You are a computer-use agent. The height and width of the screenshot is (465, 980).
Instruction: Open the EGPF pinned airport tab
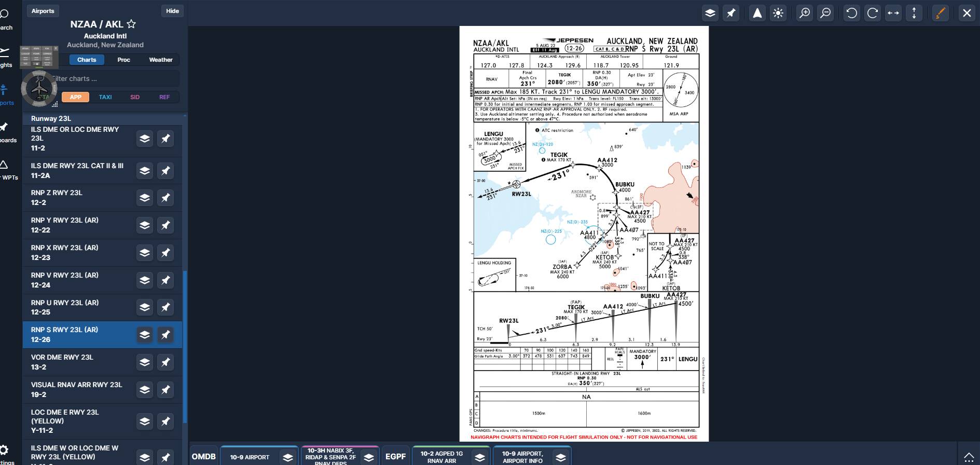pyautogui.click(x=395, y=457)
